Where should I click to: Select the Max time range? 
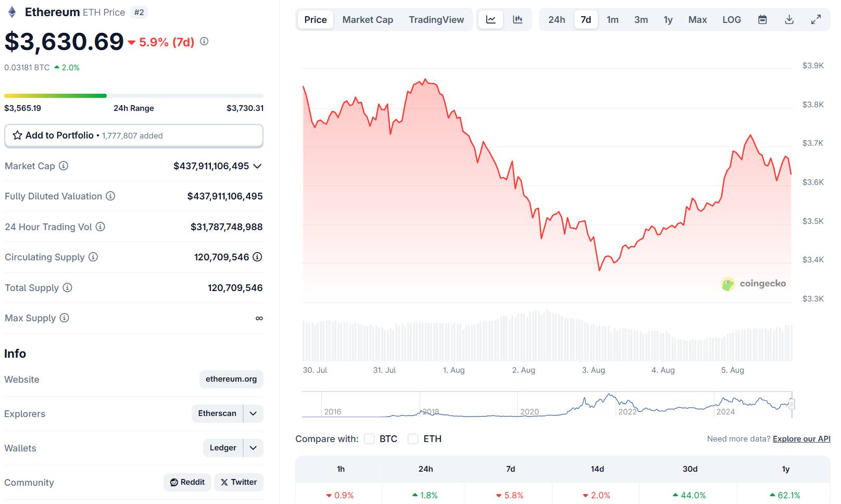[x=697, y=20]
